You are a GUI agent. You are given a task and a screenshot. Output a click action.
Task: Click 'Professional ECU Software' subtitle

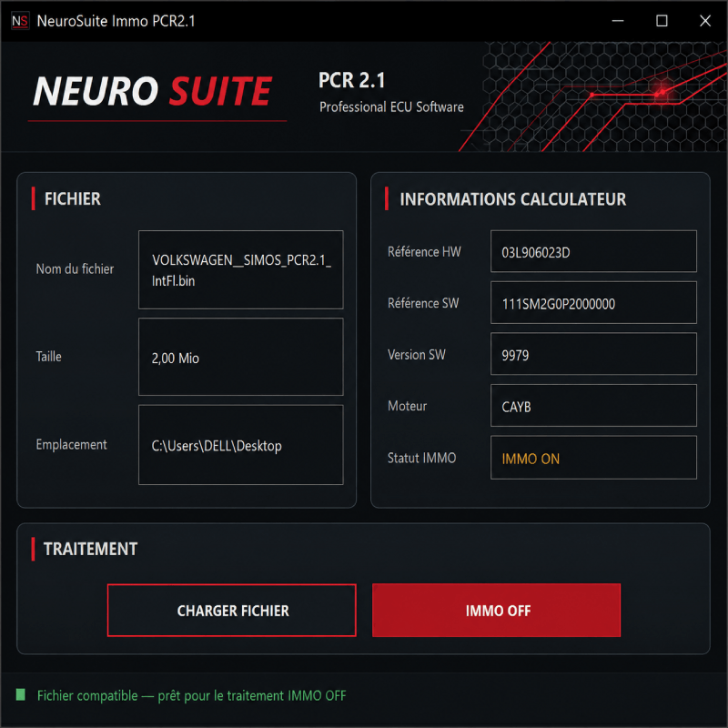[x=391, y=107]
